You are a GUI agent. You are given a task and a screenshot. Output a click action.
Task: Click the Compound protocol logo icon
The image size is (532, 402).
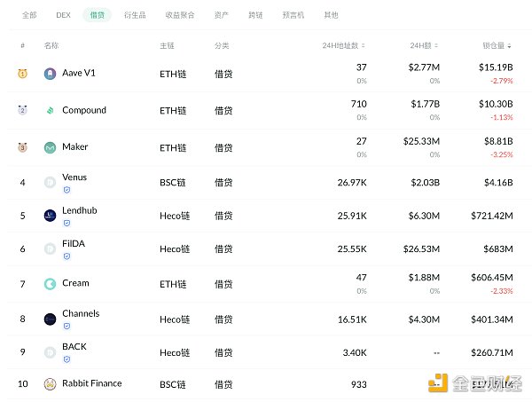click(x=50, y=111)
